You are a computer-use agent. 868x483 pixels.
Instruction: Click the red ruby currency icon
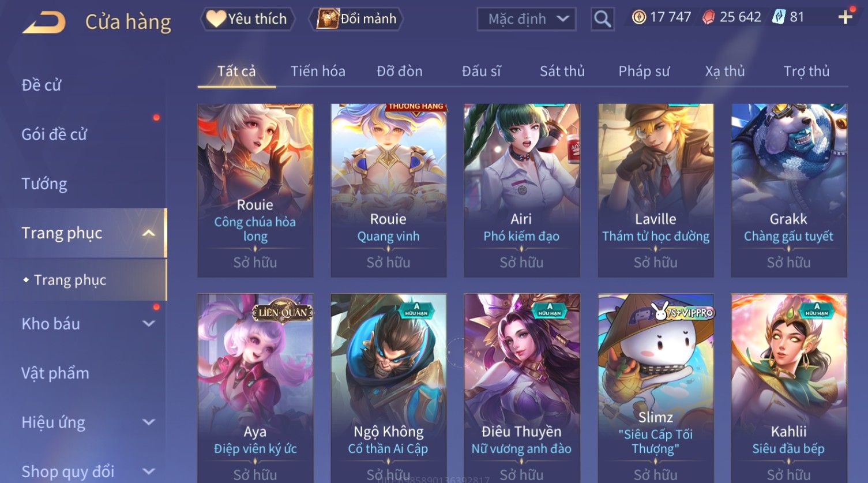click(708, 17)
